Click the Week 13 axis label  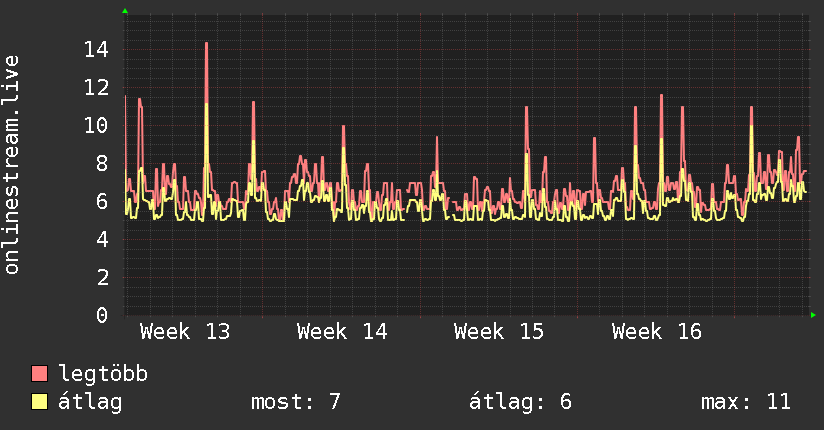coord(185,332)
